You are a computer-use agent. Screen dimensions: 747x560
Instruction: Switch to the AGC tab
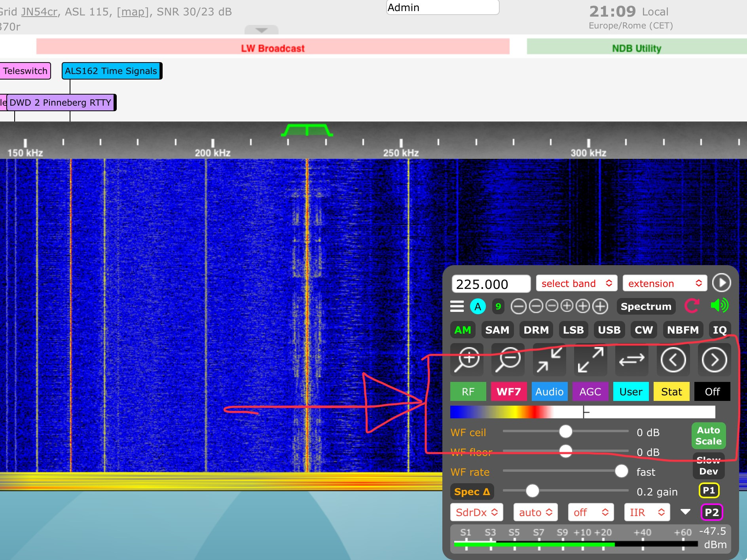(x=590, y=392)
